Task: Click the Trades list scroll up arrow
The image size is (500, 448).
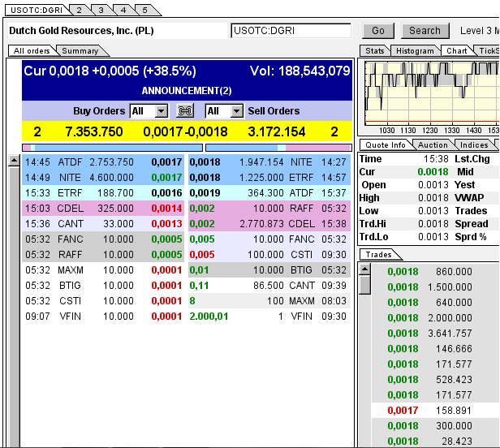Action: click(x=364, y=269)
